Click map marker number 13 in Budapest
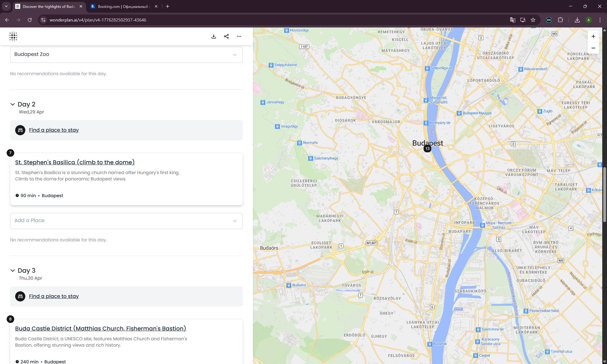The width and height of the screenshot is (607, 364). pos(427,149)
